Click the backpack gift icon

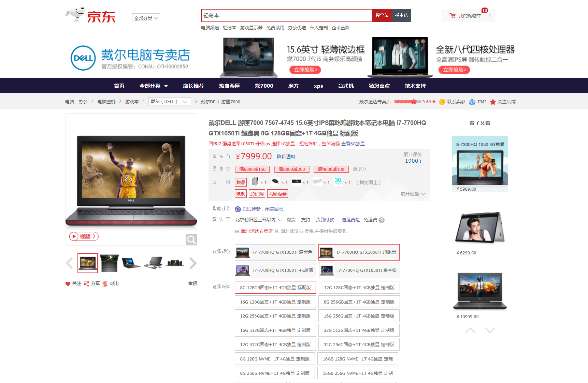[255, 181]
